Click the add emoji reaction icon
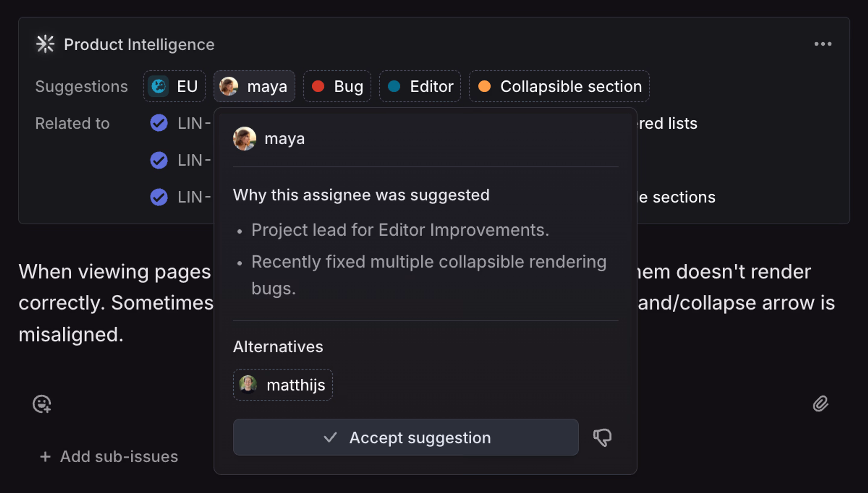868x493 pixels. pyautogui.click(x=42, y=404)
